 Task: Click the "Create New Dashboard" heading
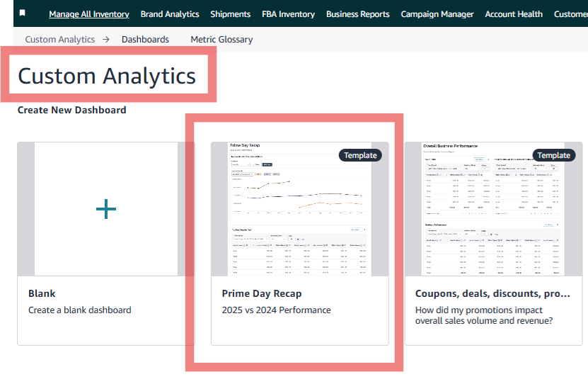click(72, 110)
